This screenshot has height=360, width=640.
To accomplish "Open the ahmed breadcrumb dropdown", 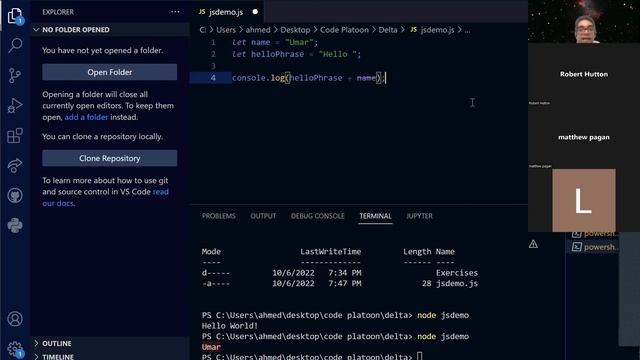I will coord(258,30).
